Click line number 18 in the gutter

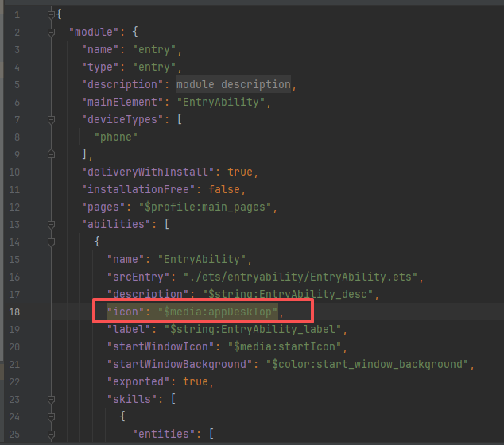pyautogui.click(x=14, y=312)
